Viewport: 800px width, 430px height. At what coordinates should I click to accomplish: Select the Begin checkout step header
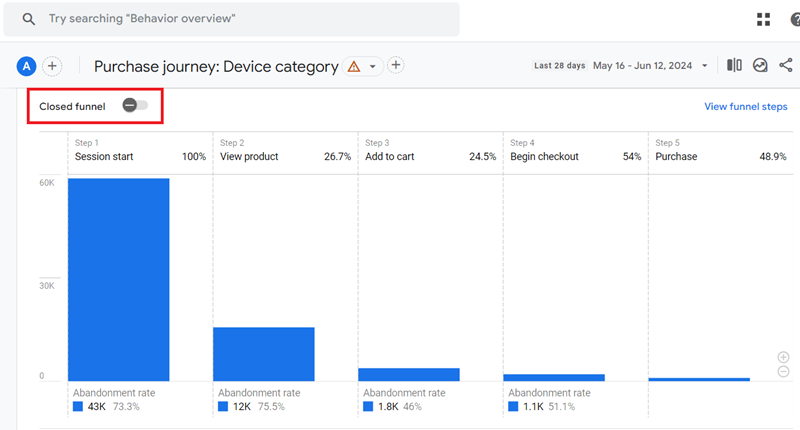tap(544, 157)
